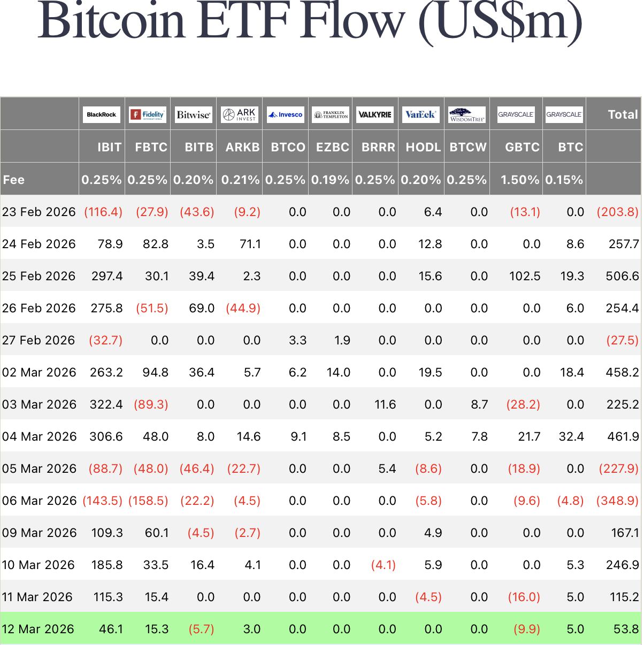Click the Invesco logo
Screen dimensions: 644x645
(286, 114)
